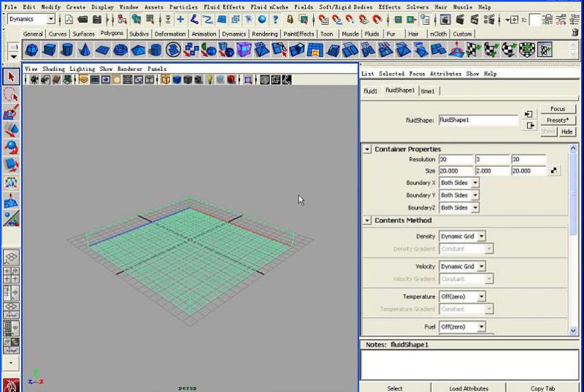Pick the Scale tool in toolbox
This screenshot has height=392, width=584.
pos(11,165)
